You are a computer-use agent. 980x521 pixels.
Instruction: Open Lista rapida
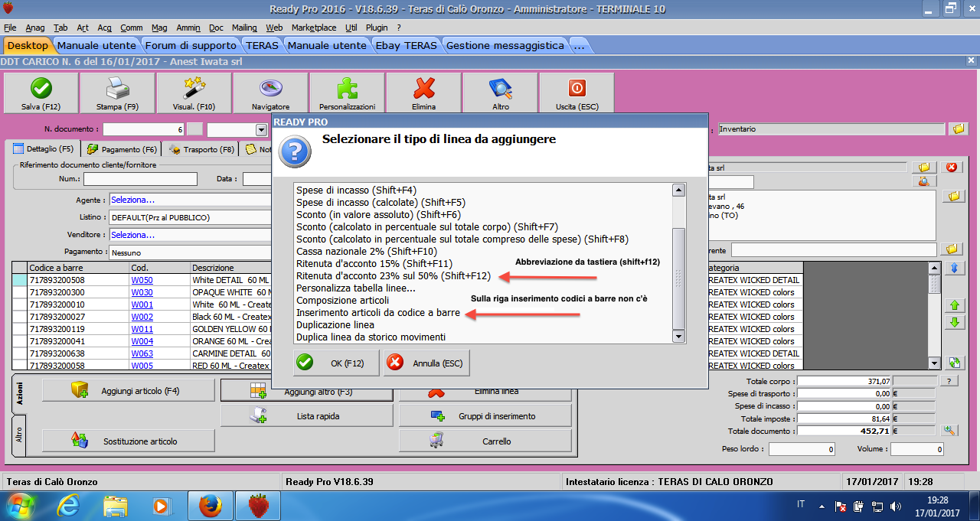tap(306, 416)
